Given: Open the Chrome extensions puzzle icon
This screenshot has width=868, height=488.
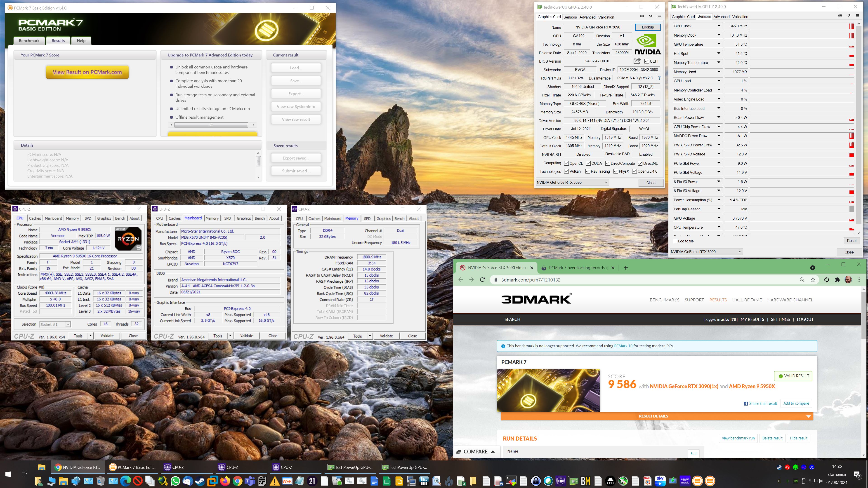Looking at the screenshot, I should (837, 279).
